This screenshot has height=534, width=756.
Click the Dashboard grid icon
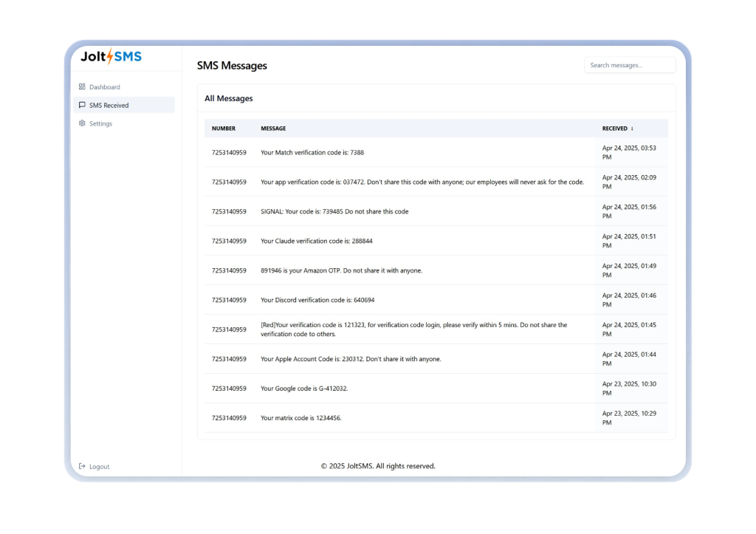82,87
